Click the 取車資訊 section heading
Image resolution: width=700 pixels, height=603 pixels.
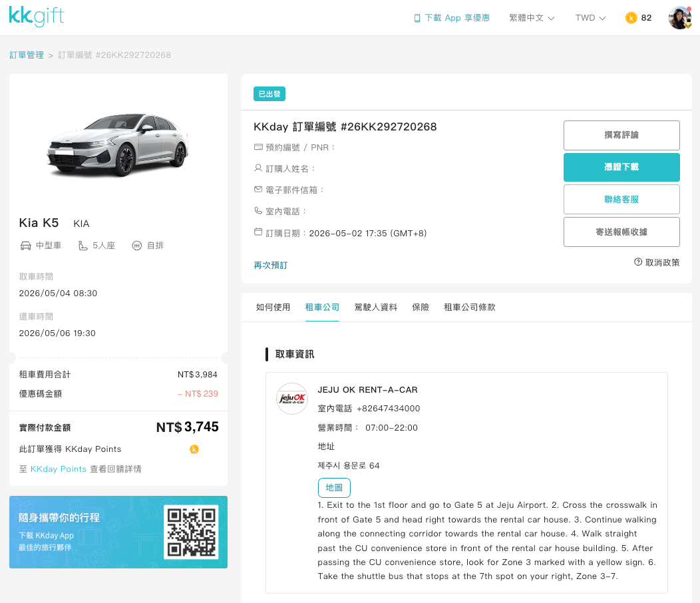click(x=295, y=354)
